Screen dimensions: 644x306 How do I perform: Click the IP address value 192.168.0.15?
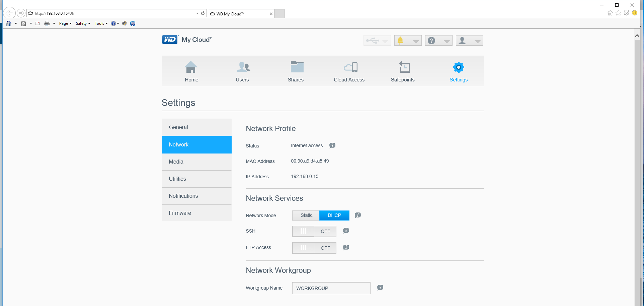coord(305,176)
